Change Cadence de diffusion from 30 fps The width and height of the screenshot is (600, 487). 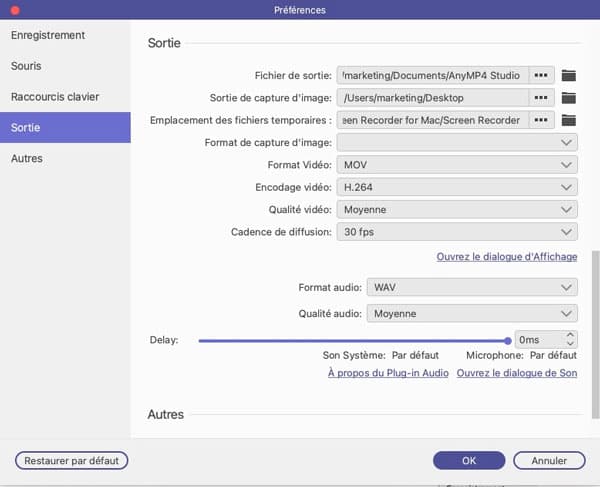[x=457, y=232]
